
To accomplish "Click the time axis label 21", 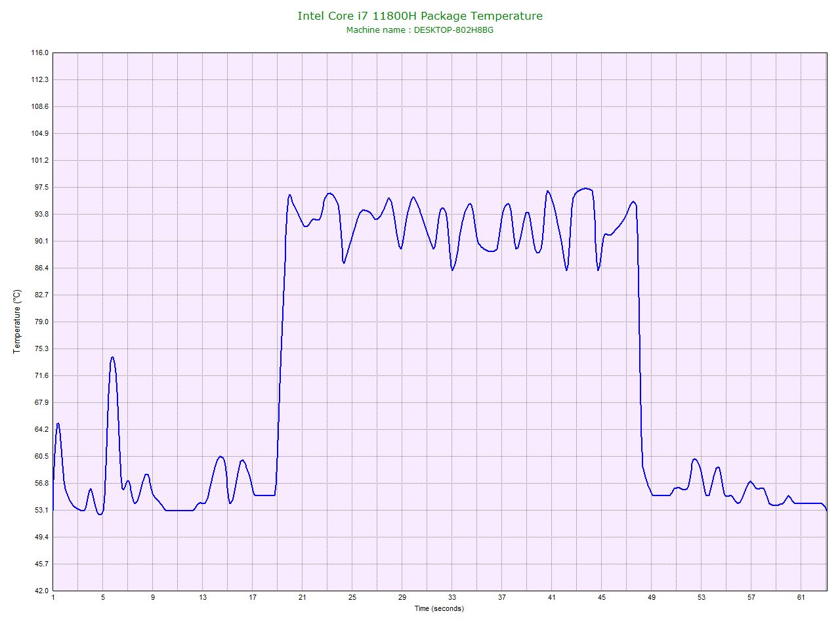I will (303, 597).
